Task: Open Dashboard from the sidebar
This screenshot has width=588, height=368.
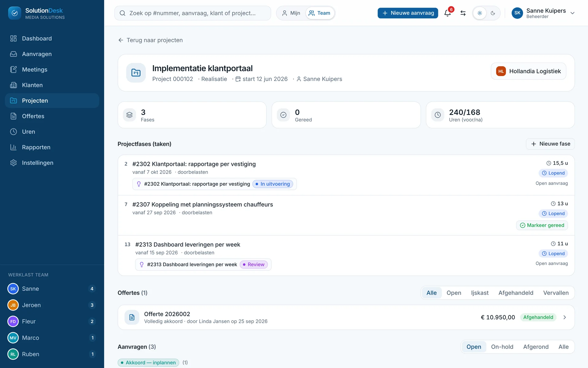Action: pos(52,38)
